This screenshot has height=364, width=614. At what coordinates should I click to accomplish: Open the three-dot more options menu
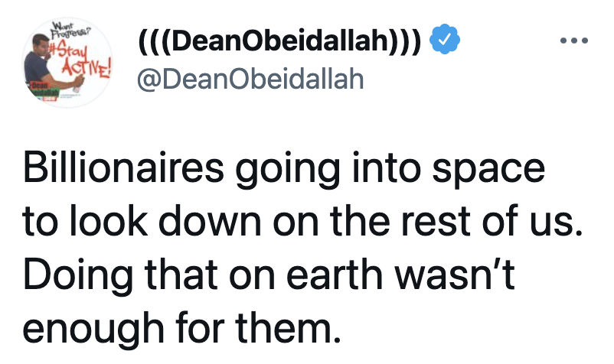pyautogui.click(x=573, y=41)
